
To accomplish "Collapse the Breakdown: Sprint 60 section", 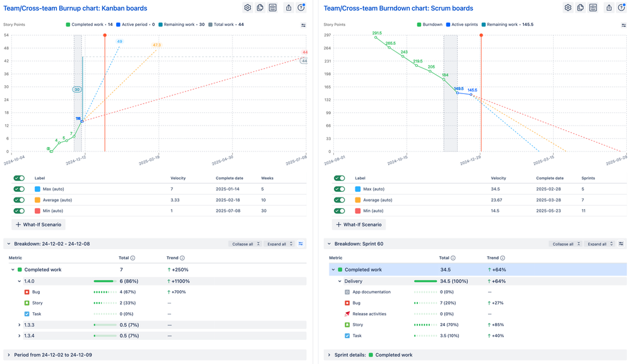I will pyautogui.click(x=330, y=243).
